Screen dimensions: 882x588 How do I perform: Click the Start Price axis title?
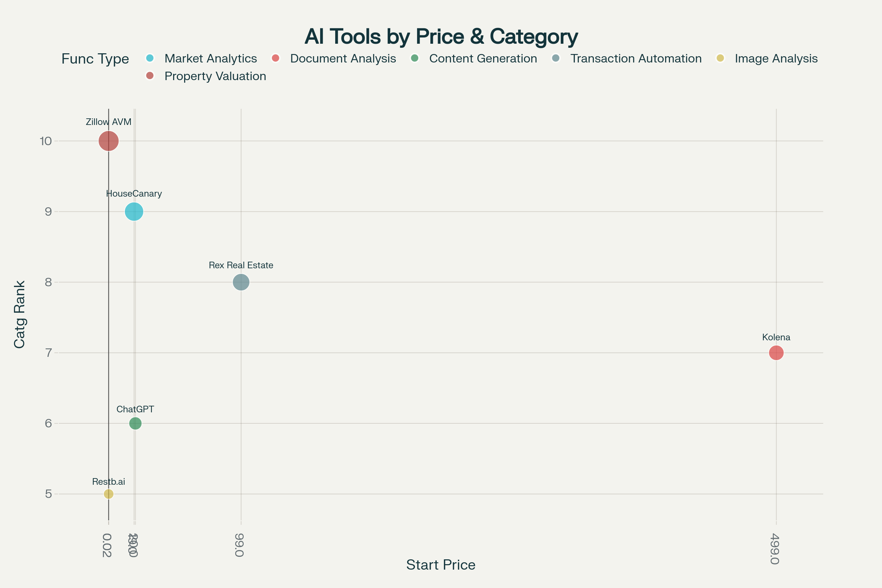click(441, 565)
